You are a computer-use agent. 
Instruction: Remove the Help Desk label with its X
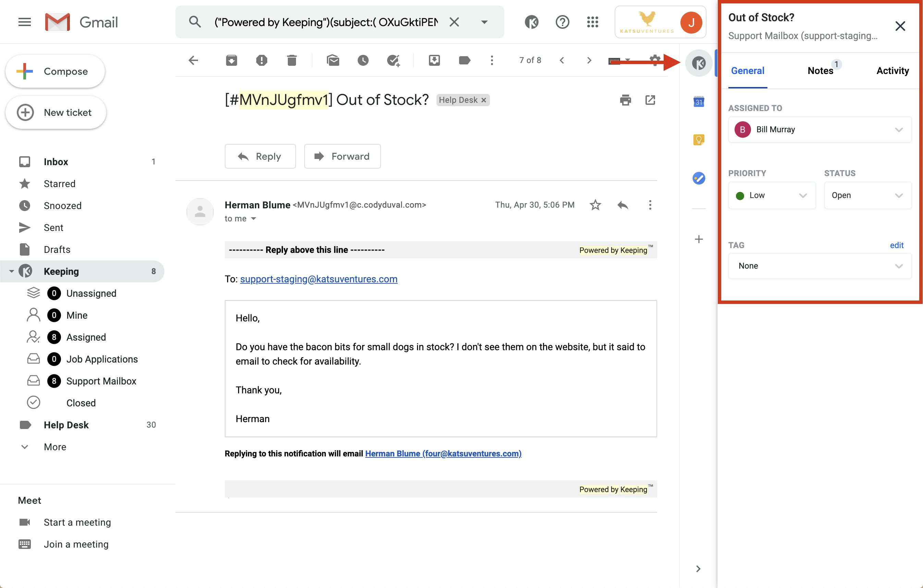[x=483, y=100]
